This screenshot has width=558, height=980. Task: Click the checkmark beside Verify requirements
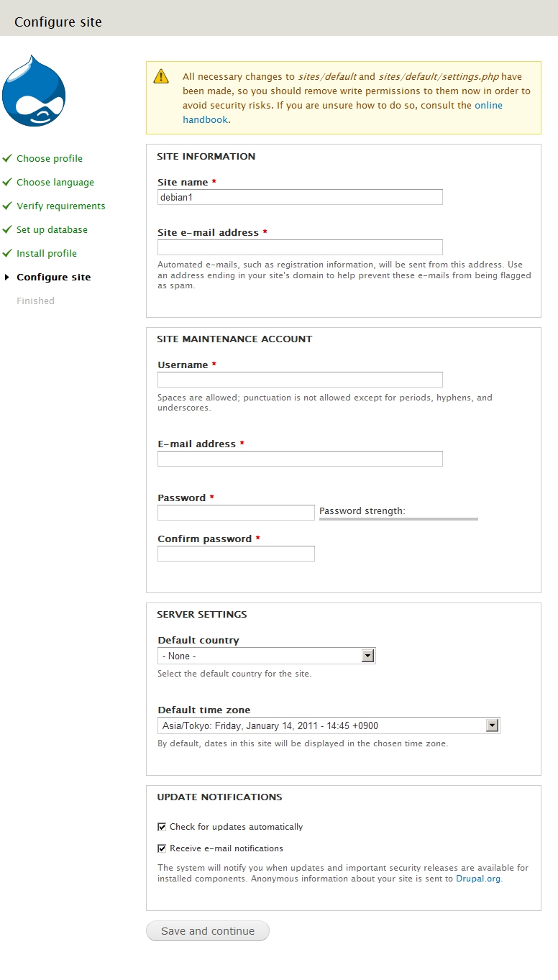(x=7, y=206)
